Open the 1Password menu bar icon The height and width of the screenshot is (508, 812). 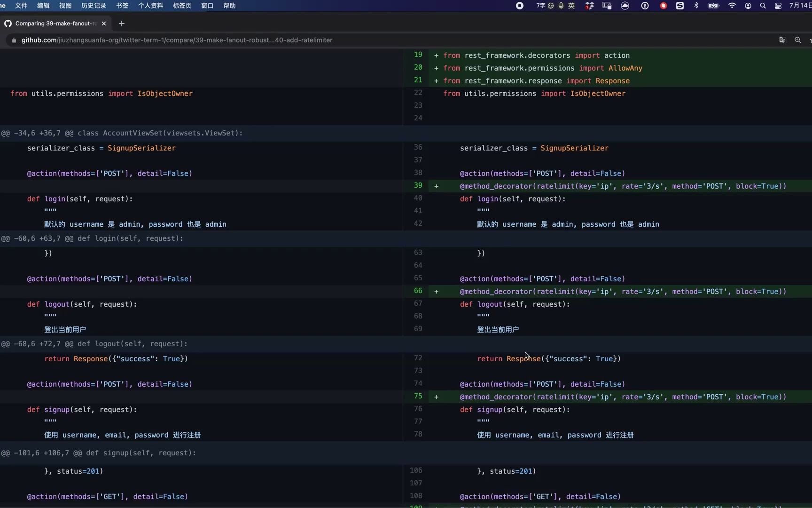coord(645,6)
